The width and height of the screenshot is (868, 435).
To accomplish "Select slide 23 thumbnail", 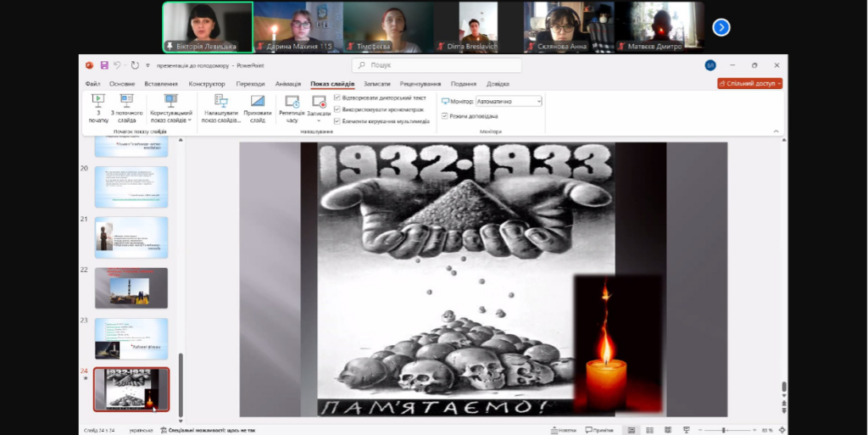I will 131,338.
